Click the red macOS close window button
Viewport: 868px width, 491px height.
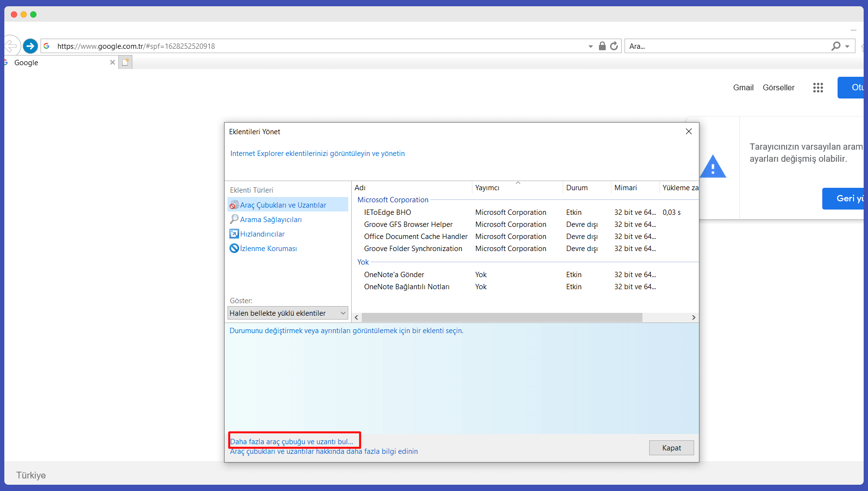14,14
